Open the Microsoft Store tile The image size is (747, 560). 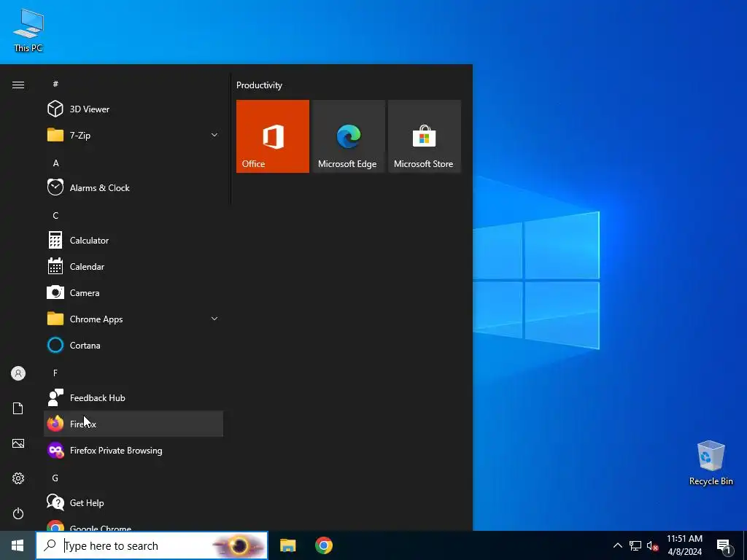point(425,136)
